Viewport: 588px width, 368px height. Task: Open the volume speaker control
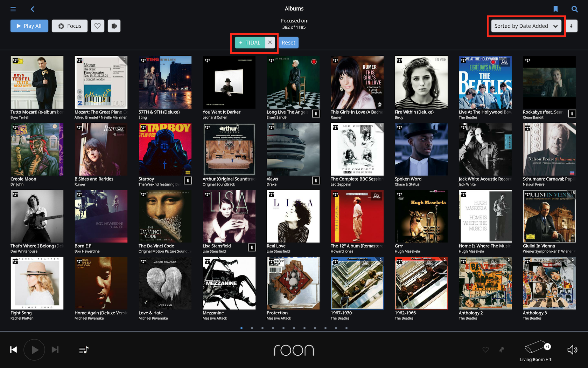[572, 350]
